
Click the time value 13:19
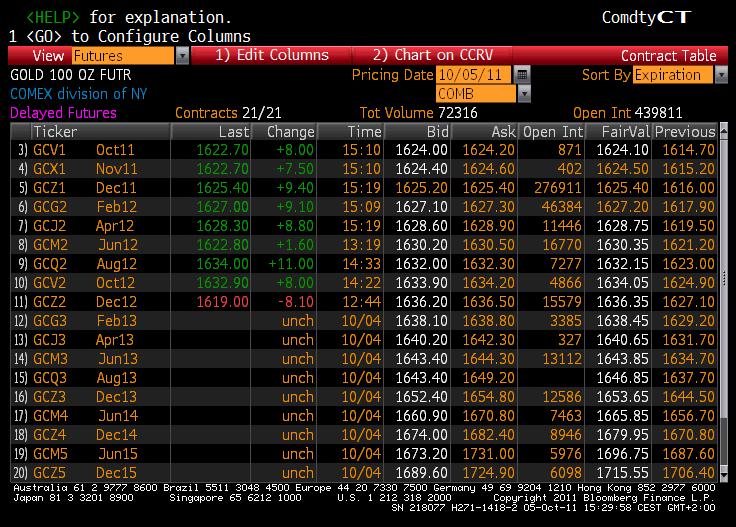coord(361,245)
